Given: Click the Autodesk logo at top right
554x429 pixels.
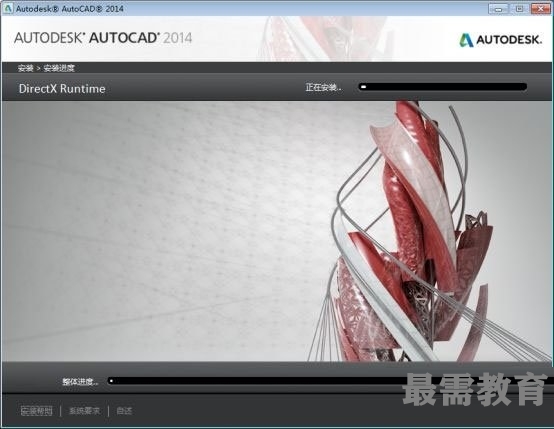Looking at the screenshot, I should click(500, 40).
